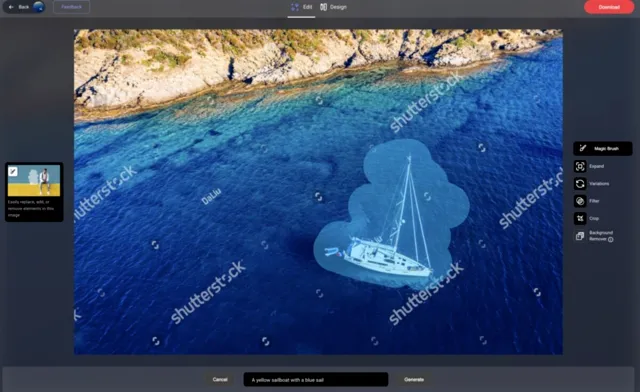The width and height of the screenshot is (640, 392).
Task: Cancel the Magic Brush edit
Action: [x=220, y=379]
